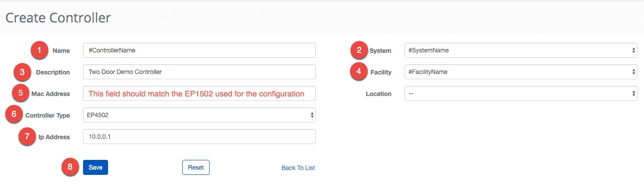Click the Ip Address field
Screen dimensions: 644x185
[199, 137]
